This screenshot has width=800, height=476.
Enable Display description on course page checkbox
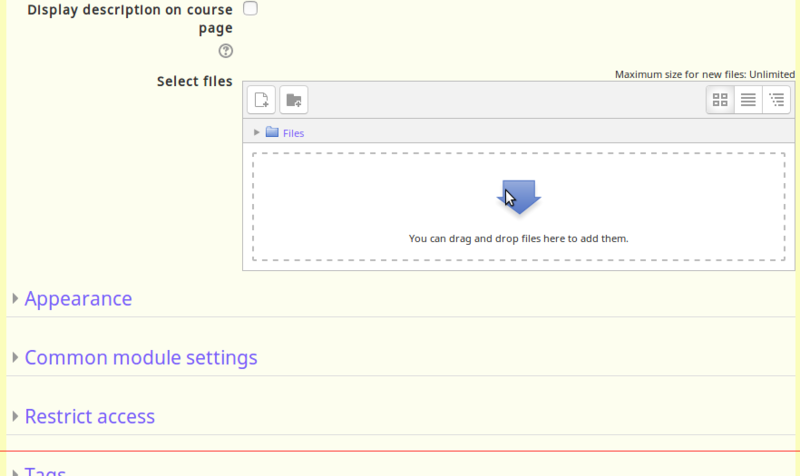(250, 8)
